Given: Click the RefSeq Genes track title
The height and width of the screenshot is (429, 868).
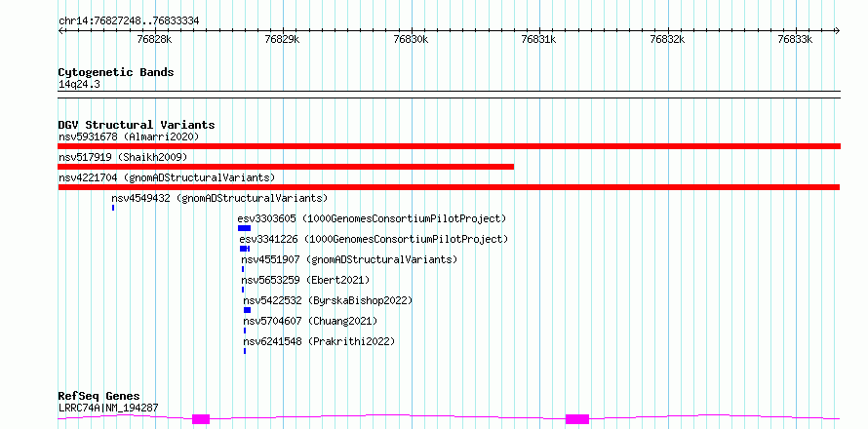Looking at the screenshot, I should pos(99,397).
